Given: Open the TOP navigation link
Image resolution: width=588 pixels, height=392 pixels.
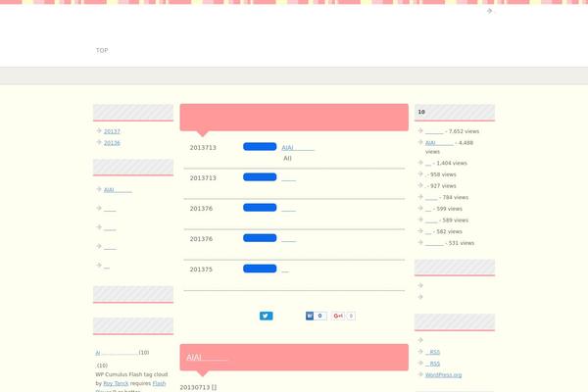Looking at the screenshot, I should [x=102, y=50].
